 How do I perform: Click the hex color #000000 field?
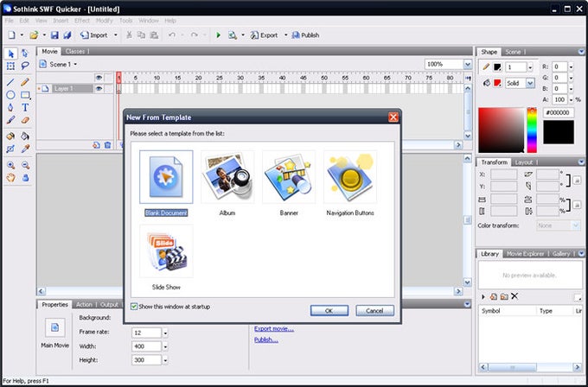point(559,112)
